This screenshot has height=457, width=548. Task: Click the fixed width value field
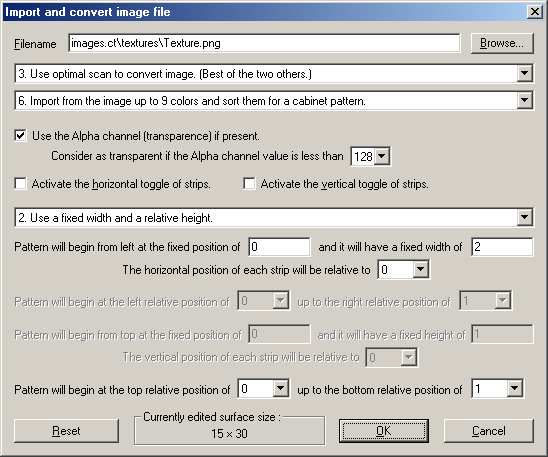pyautogui.click(x=502, y=247)
